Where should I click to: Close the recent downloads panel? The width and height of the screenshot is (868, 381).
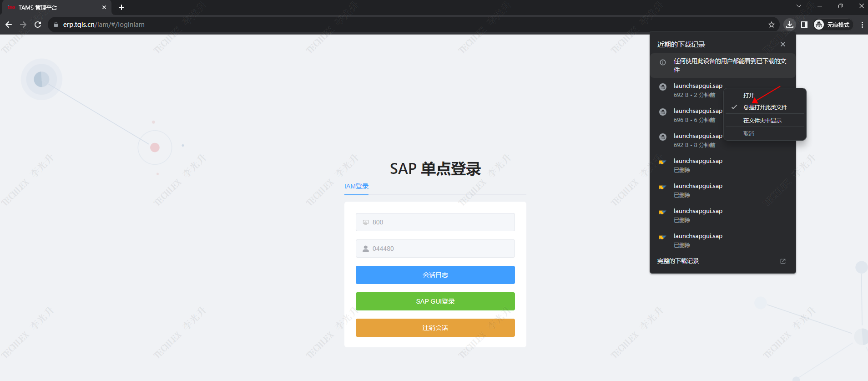pos(783,44)
